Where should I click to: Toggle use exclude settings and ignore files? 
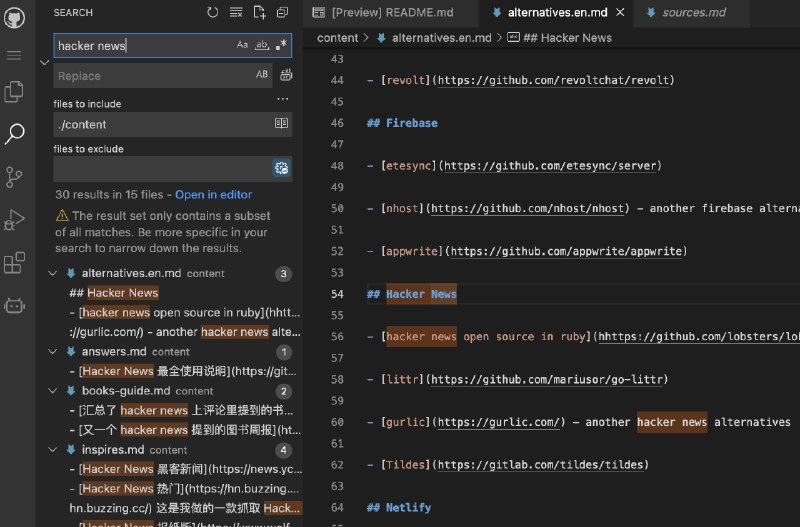coord(281,168)
